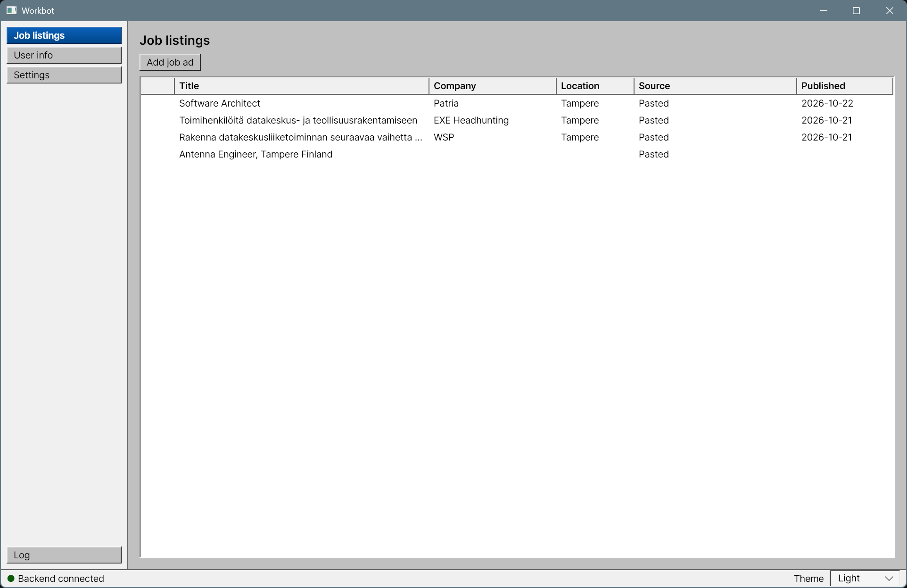The height and width of the screenshot is (588, 907).
Task: Sort by the Location column header
Action: coord(595,86)
